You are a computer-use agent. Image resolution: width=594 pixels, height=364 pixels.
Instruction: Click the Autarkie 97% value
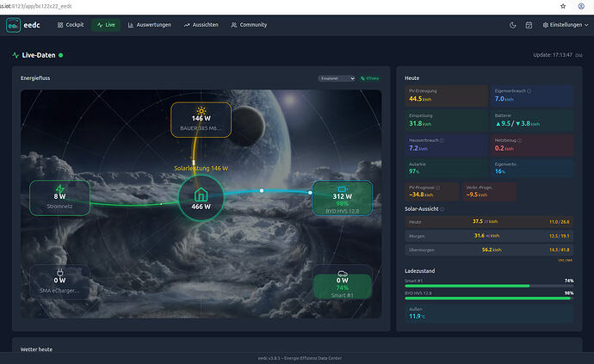point(414,171)
